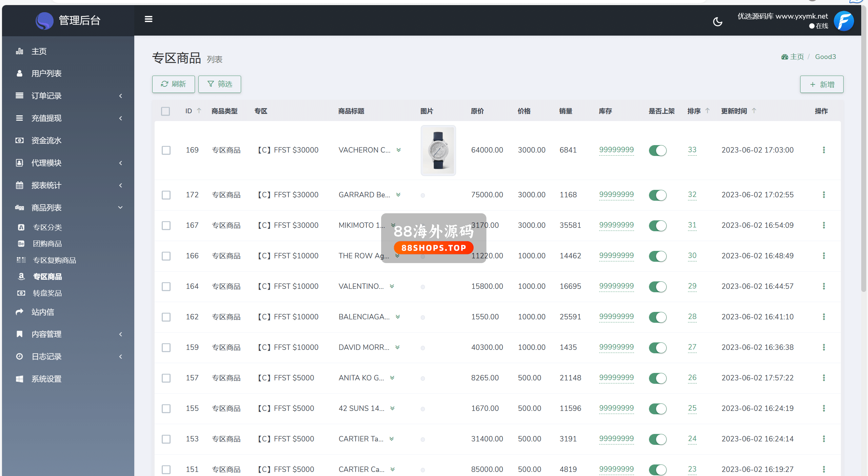This screenshot has height=476, width=868.
Task: Click the hamburger sidebar toggle icon
Action: pos(149,19)
